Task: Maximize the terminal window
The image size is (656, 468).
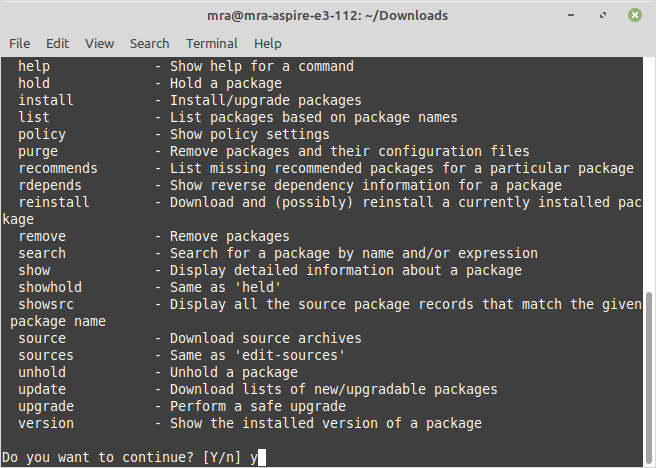Action: pyautogui.click(x=603, y=15)
